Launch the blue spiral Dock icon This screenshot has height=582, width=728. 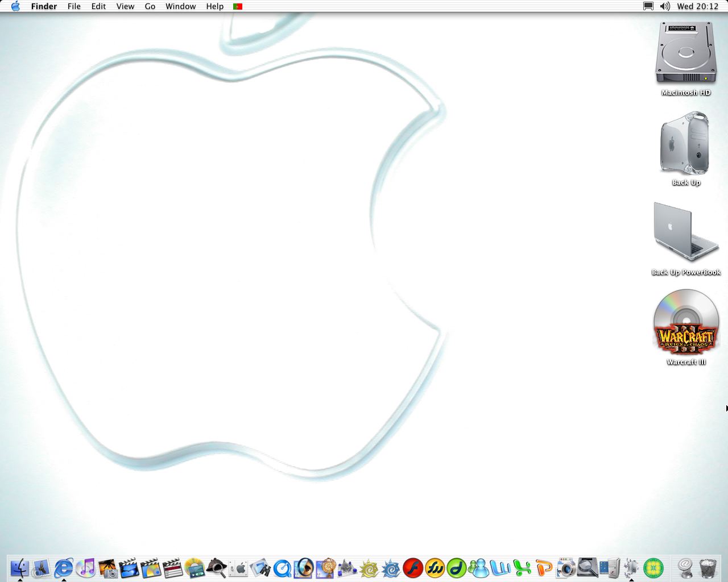pos(391,568)
